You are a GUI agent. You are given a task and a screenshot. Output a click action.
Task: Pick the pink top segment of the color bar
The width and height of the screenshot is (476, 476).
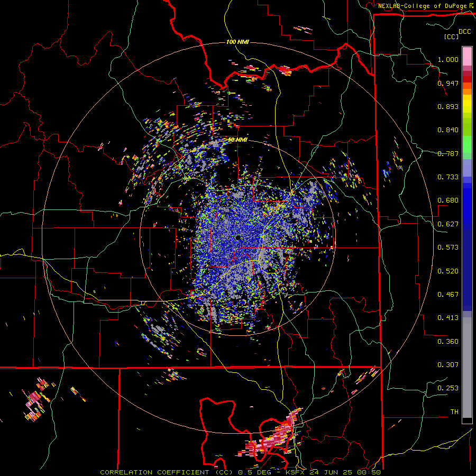[x=467, y=56]
